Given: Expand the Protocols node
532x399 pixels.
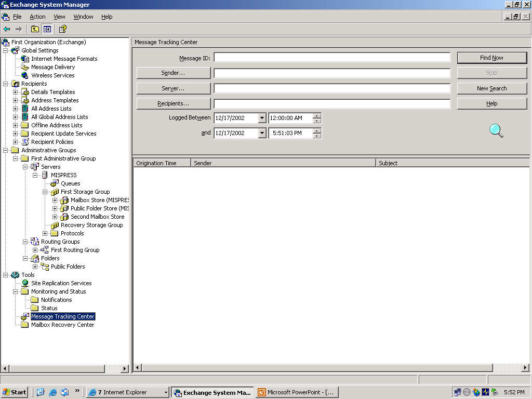Looking at the screenshot, I should tap(45, 233).
